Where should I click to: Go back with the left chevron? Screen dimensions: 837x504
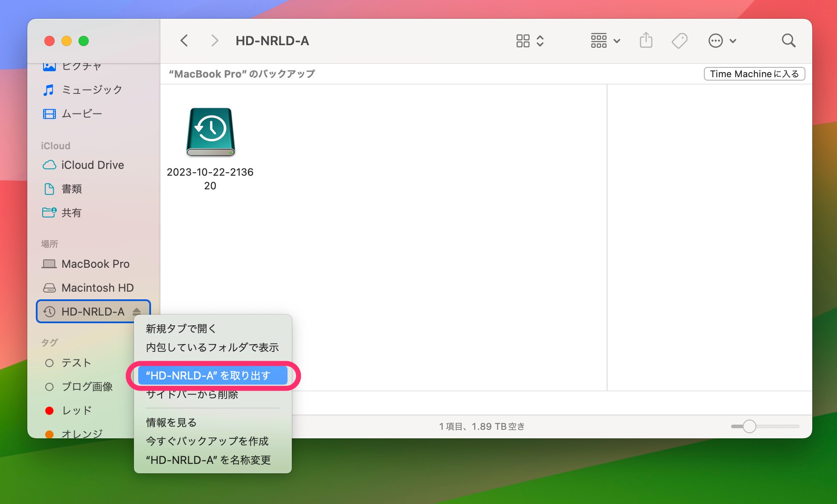[184, 41]
